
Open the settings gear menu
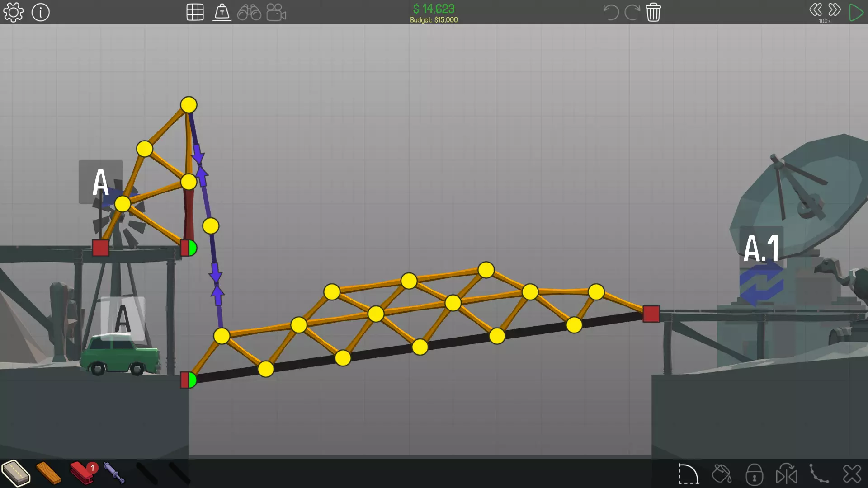14,12
